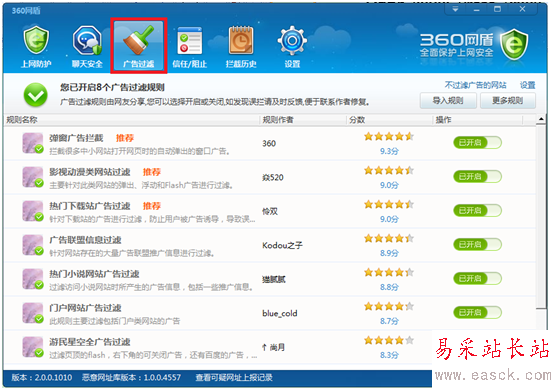
Task: Toggle off 门户网站广告过滤 rule switch
Action: coord(477,312)
